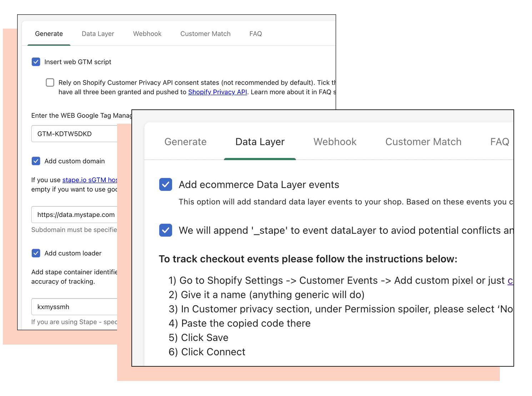Viewport: 532px width, 396px height.
Task: Click GTM-KDTW5DKD container ID field
Action: [74, 134]
